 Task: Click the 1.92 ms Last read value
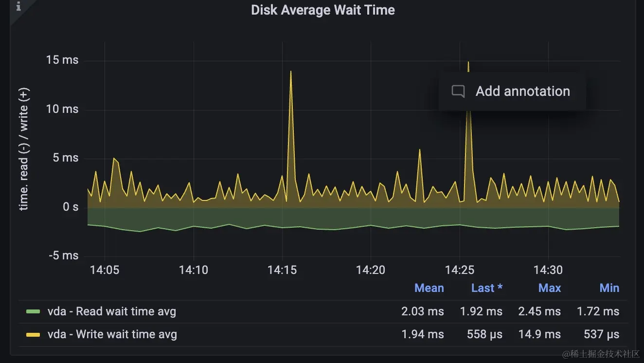coord(482,311)
